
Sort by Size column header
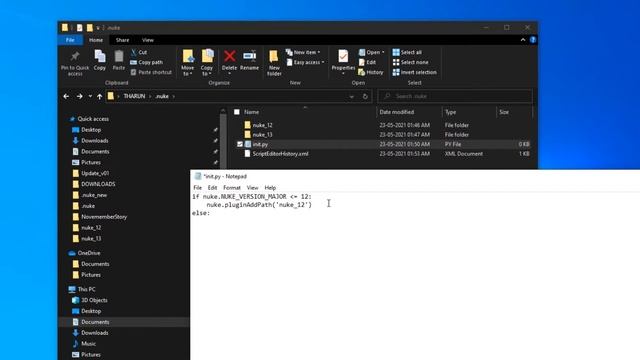(x=504, y=112)
